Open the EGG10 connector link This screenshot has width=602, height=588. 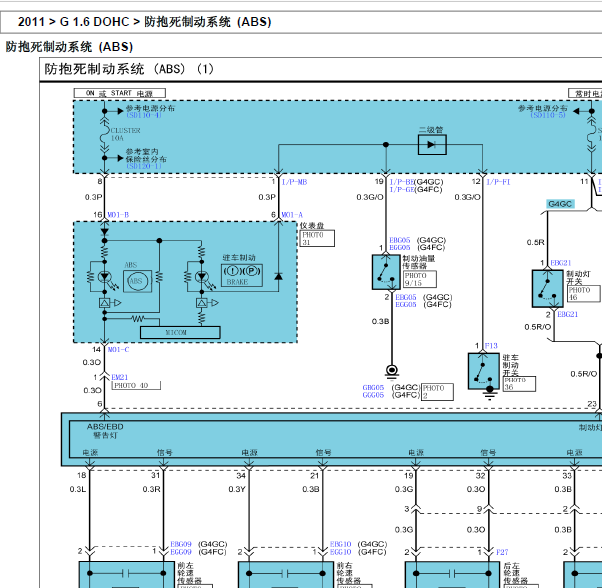[341, 552]
